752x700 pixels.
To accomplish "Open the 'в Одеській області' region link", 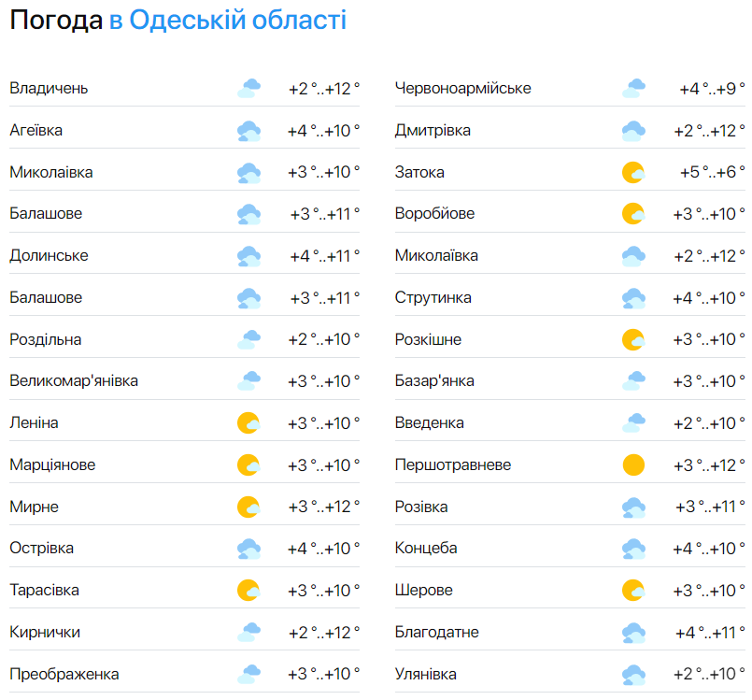I will (x=228, y=20).
